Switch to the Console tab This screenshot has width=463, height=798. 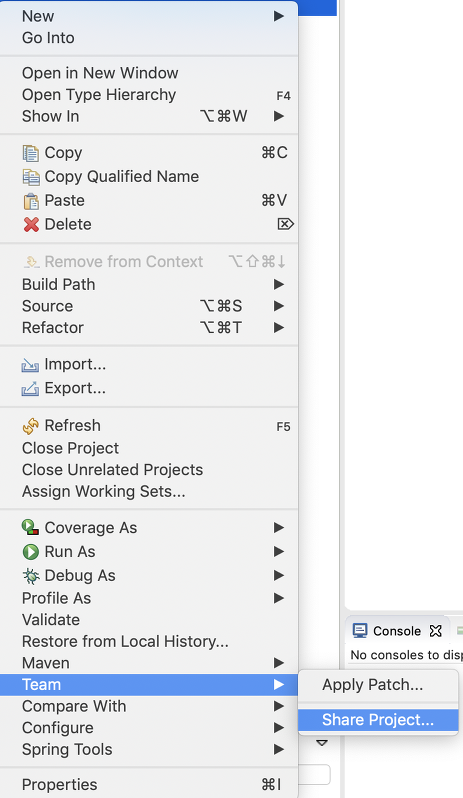[388, 631]
